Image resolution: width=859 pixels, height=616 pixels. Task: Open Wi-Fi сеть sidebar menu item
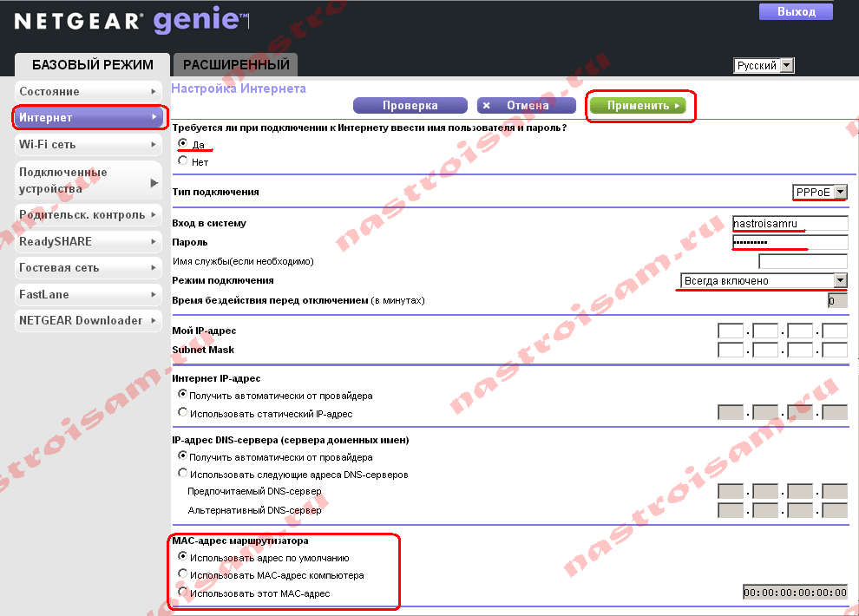click(89, 144)
